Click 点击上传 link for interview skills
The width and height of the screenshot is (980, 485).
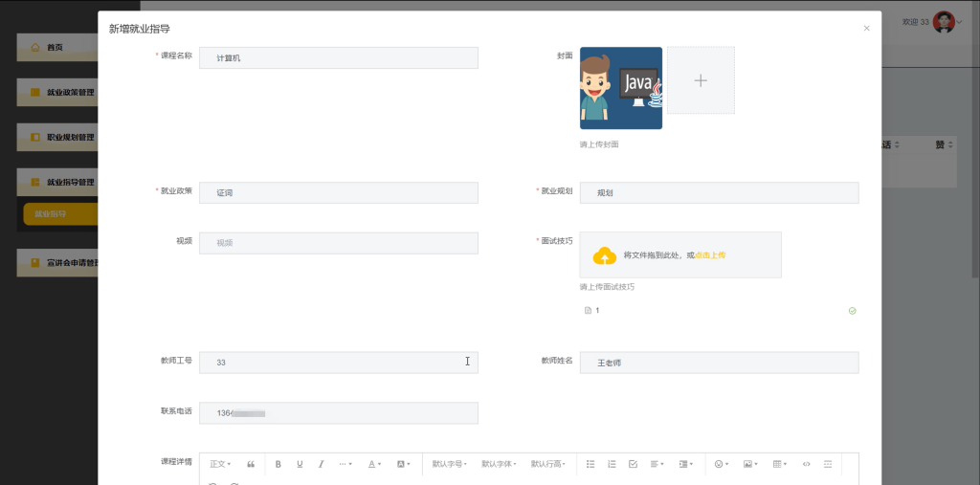[x=710, y=255]
